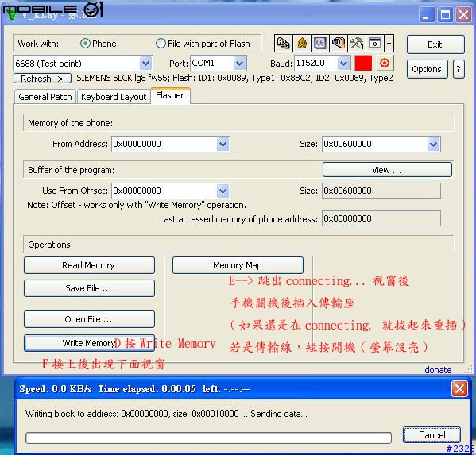This screenshot has width=476, height=455.
Task: Click the red gear button beside Baud
Action: point(385,63)
